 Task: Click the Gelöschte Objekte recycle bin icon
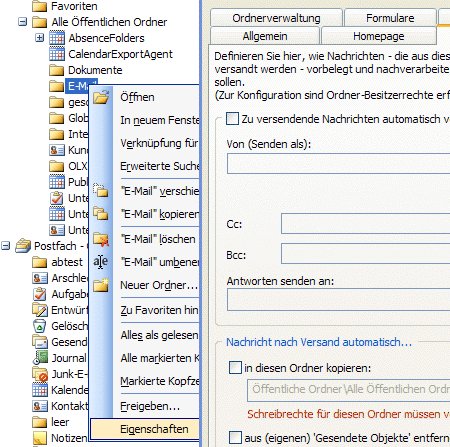40,326
